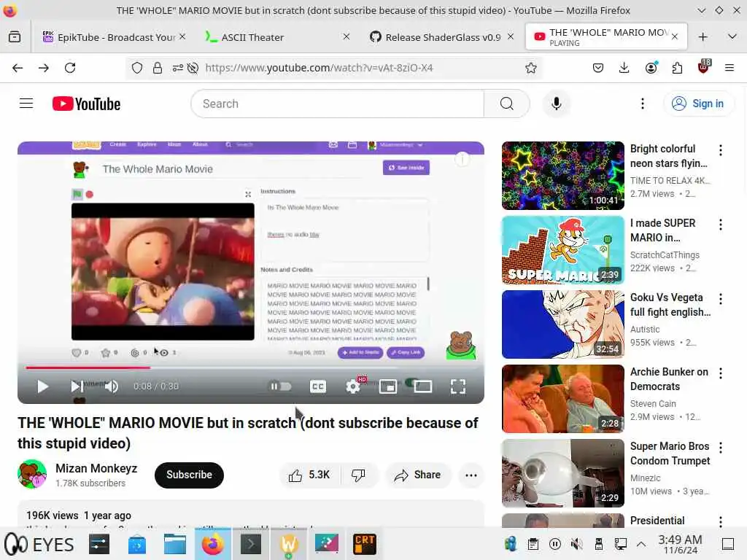Image resolution: width=747 pixels, height=560 pixels.
Task: Open options for the Presidential video
Action: (720, 522)
